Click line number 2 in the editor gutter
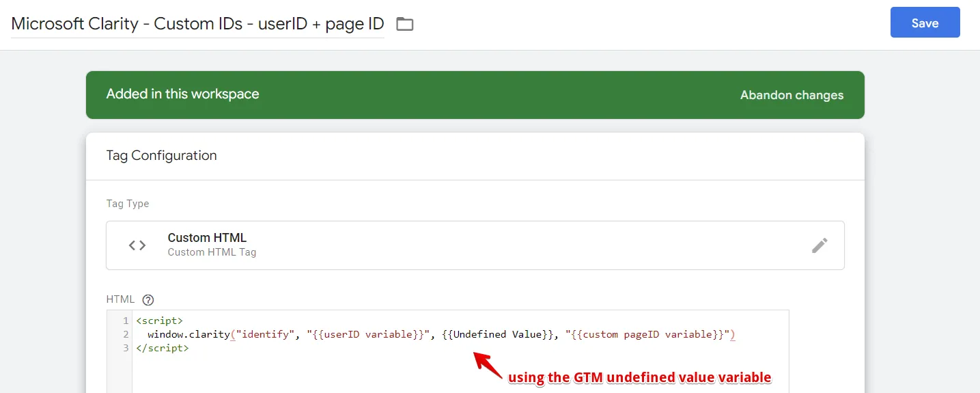The width and height of the screenshot is (980, 393). coord(125,334)
